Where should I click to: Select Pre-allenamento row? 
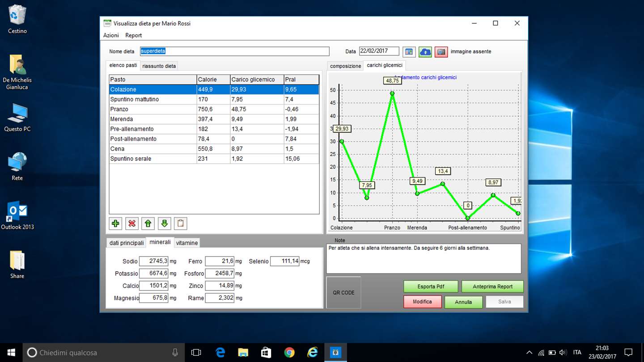click(214, 129)
